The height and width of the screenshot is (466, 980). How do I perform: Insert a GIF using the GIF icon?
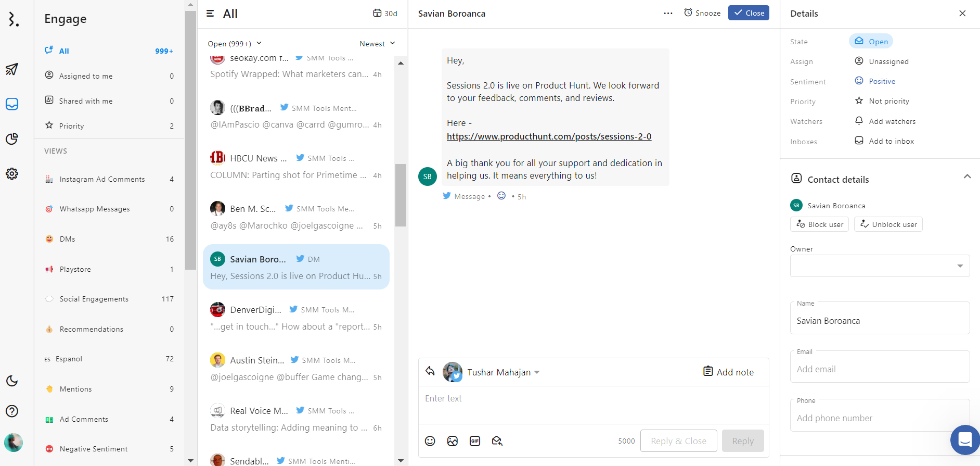[475, 441]
